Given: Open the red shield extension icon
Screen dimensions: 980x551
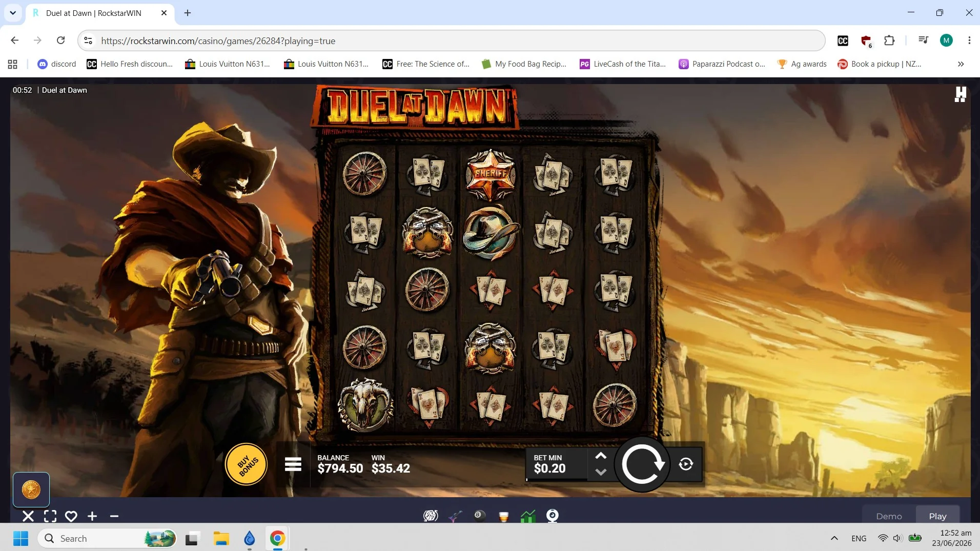Looking at the screenshot, I should (x=866, y=40).
